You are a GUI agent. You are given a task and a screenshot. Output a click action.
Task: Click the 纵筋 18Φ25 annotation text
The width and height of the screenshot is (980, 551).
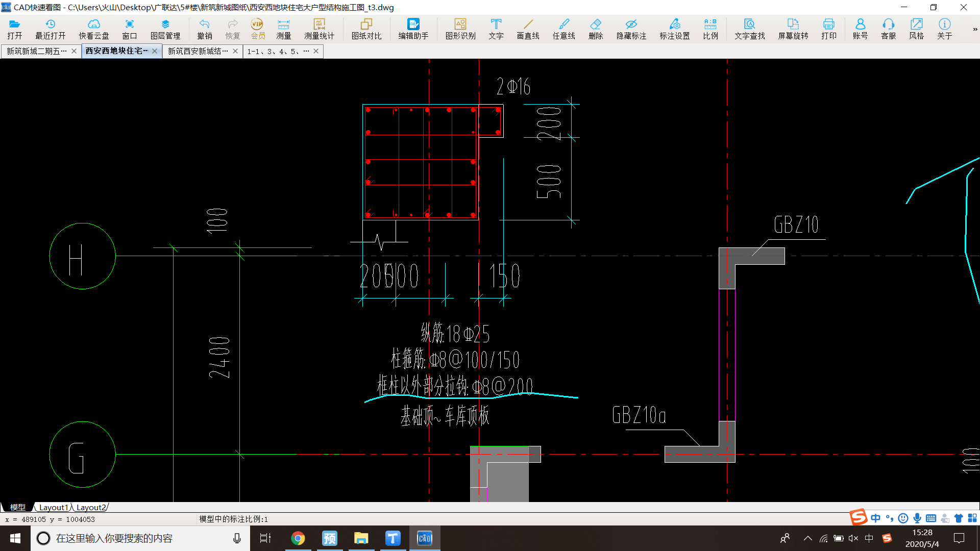coord(455,334)
